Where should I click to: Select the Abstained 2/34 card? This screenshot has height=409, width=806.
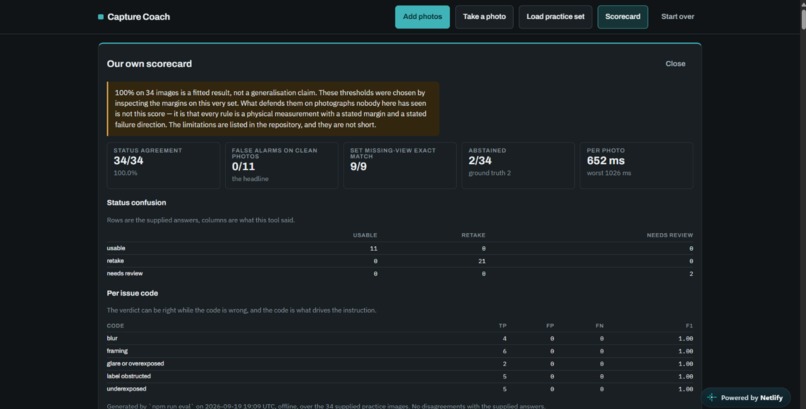point(518,165)
